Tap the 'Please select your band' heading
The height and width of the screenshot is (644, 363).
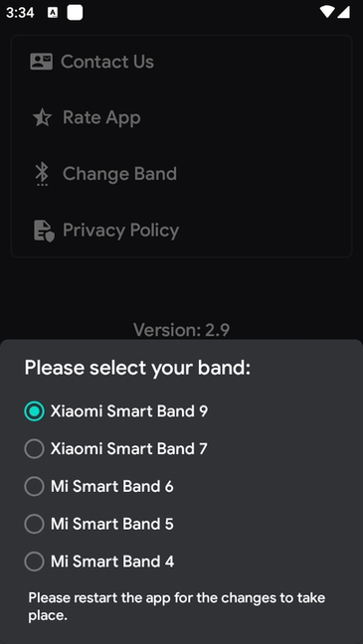tap(137, 368)
